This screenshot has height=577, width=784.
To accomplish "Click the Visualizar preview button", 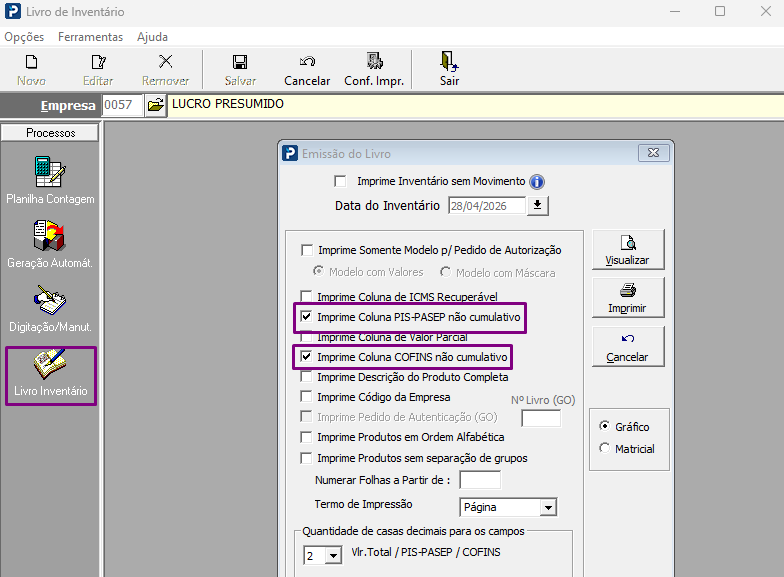I will click(x=628, y=250).
